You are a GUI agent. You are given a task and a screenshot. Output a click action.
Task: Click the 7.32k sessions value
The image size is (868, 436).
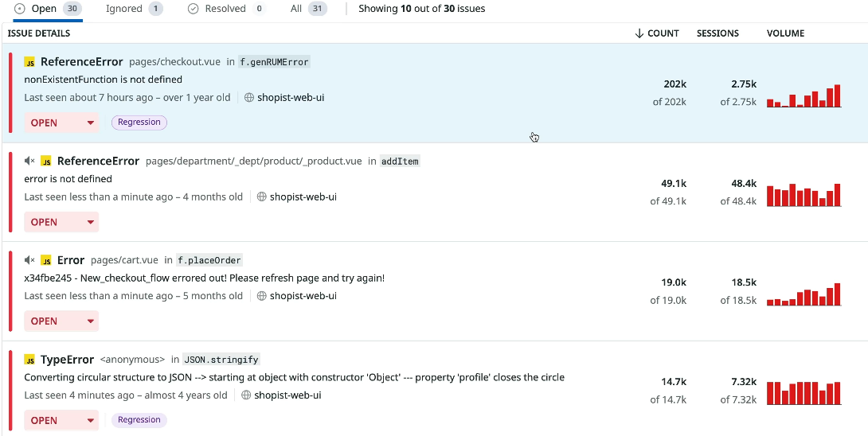tap(744, 381)
